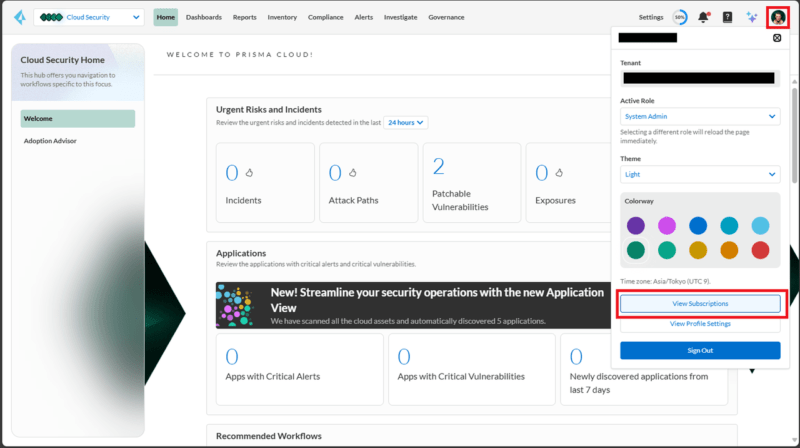Go to the Compliance tab
Image resolution: width=800 pixels, height=448 pixels.
point(324,17)
